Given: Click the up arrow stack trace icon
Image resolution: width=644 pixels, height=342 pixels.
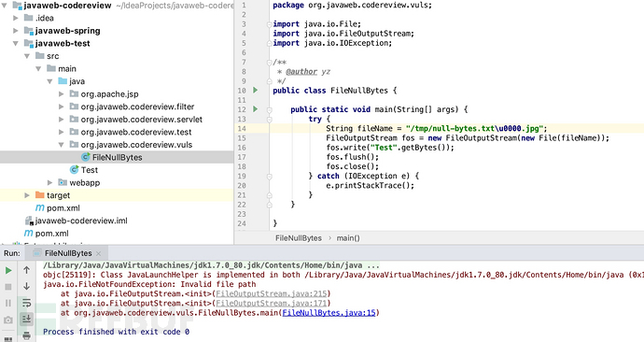Looking at the screenshot, I should (27, 270).
